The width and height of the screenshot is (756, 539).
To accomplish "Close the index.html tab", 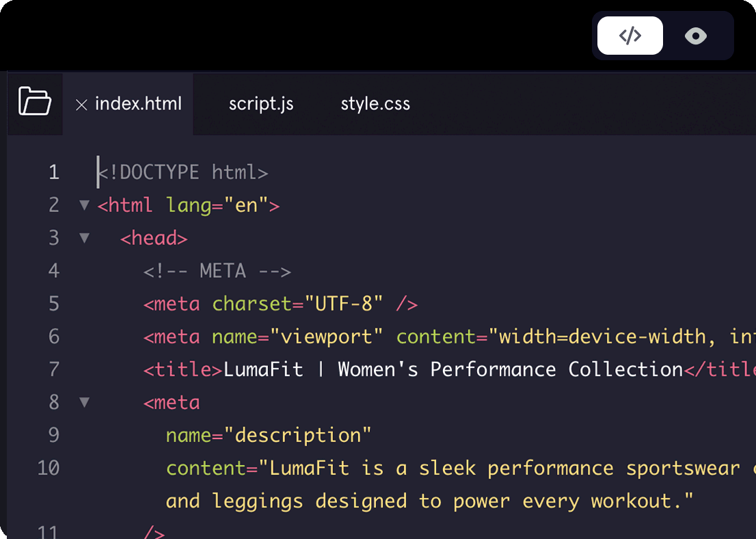I will click(81, 105).
